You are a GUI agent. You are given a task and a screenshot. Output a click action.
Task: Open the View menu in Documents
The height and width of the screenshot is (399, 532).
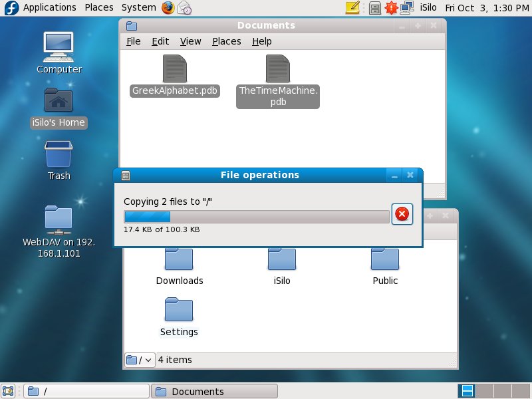pos(190,41)
